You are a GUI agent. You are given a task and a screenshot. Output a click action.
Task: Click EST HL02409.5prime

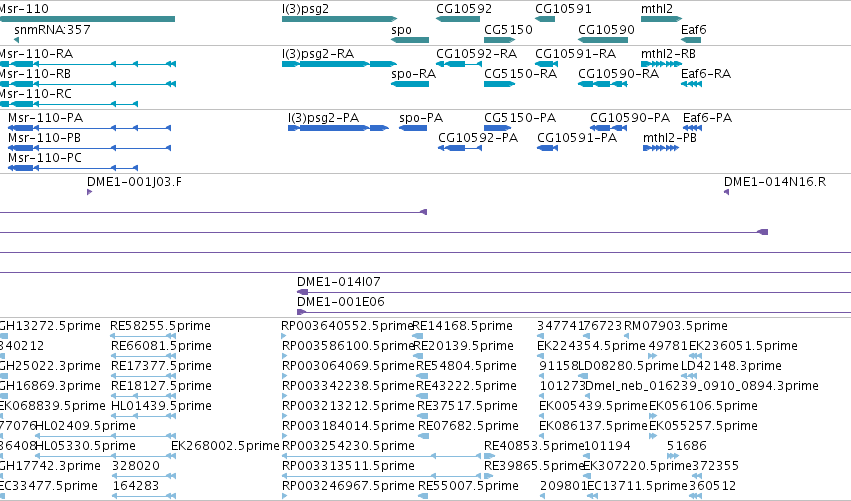85,427
